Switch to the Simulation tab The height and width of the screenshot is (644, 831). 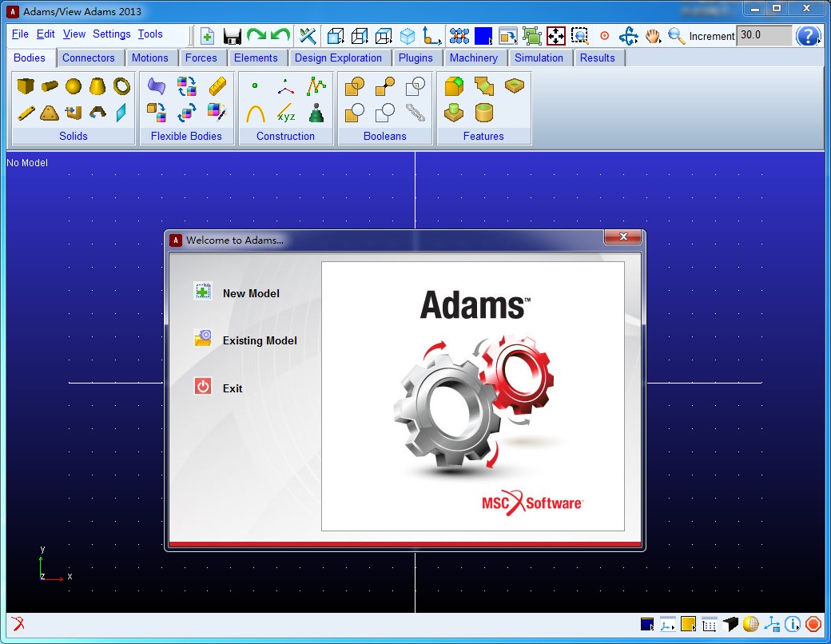coord(539,58)
